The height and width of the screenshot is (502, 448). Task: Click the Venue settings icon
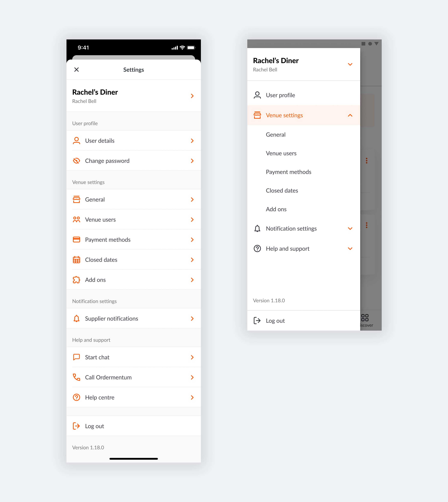click(257, 115)
